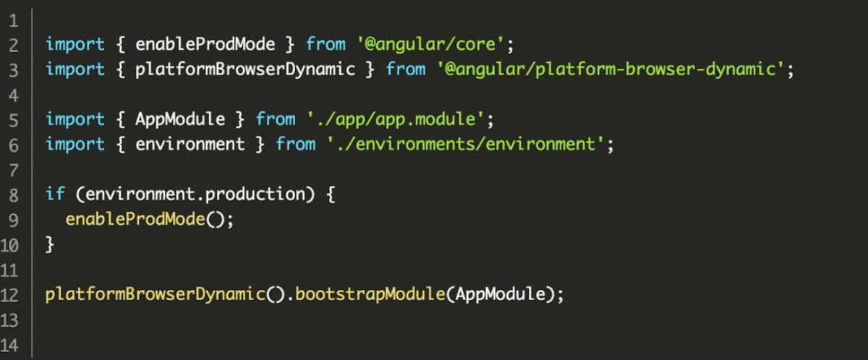Click the '@angular/core' string
Image resolution: width=868 pixels, height=360 pixels.
[430, 44]
